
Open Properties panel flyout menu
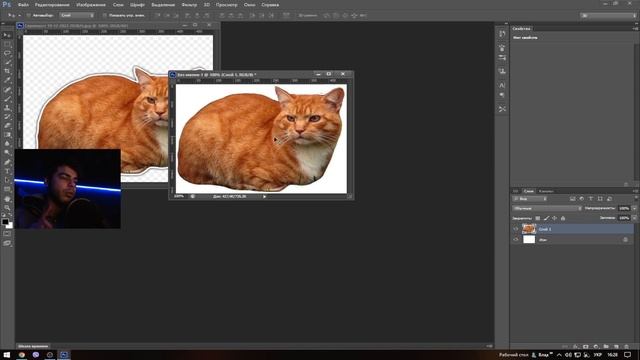pos(635,29)
